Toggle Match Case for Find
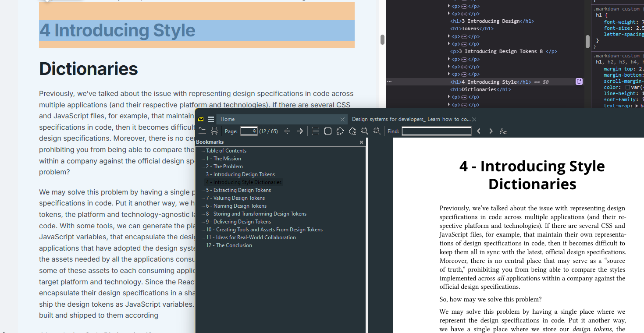Viewport: 644px width, 333px height. tap(503, 131)
